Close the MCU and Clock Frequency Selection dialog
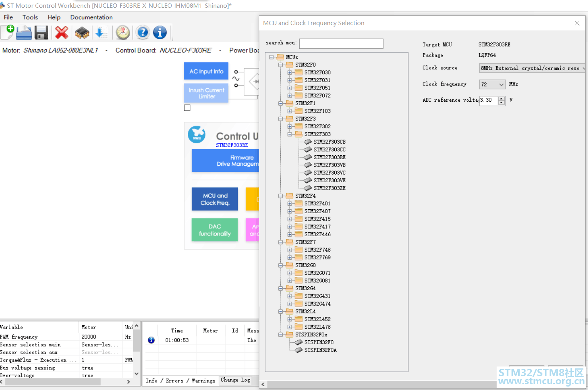The width and height of the screenshot is (588, 390). [577, 23]
